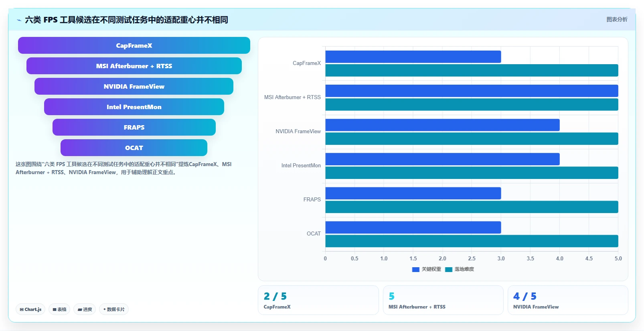The image size is (644, 331).
Task: Click NVIDIA FrameView blue bar
Action: point(442,125)
